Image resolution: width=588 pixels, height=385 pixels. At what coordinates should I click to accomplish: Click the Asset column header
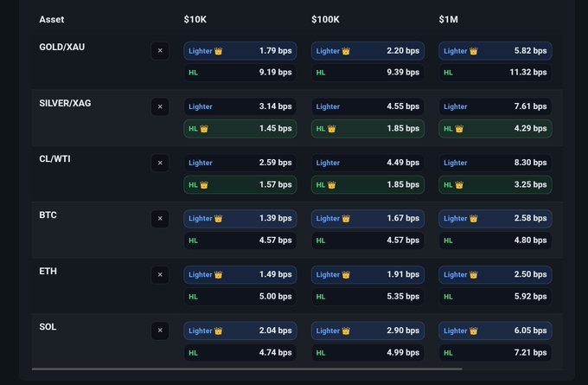pos(52,20)
